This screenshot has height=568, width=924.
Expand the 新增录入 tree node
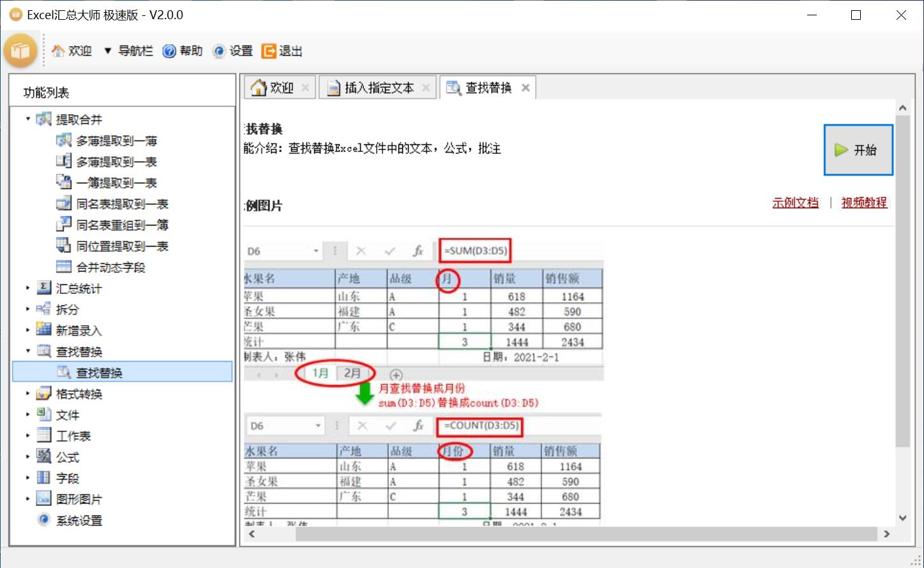pyautogui.click(x=28, y=330)
